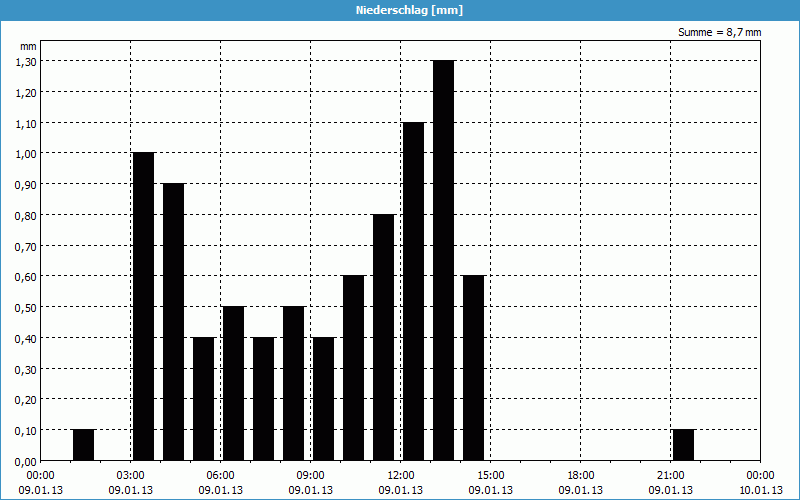Click the 0,50 bar right of 06:00

(x=233, y=383)
